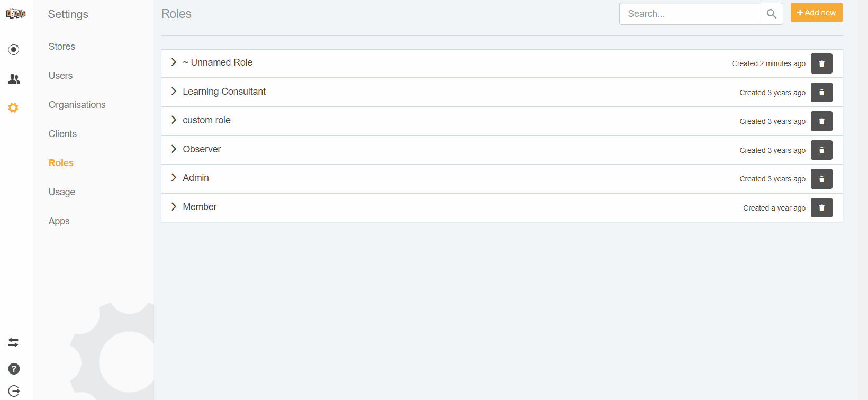The width and height of the screenshot is (868, 400).
Task: Open the Organisations settings section
Action: (x=77, y=105)
